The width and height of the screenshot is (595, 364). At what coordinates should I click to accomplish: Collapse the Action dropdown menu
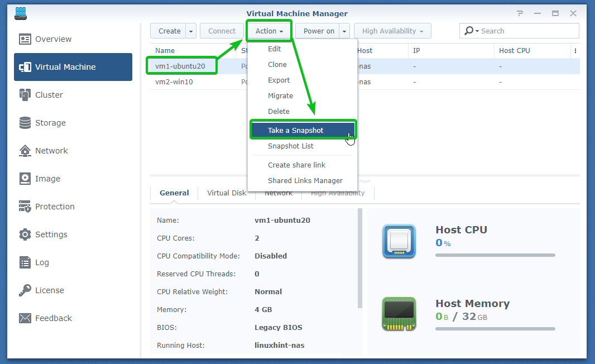point(270,31)
